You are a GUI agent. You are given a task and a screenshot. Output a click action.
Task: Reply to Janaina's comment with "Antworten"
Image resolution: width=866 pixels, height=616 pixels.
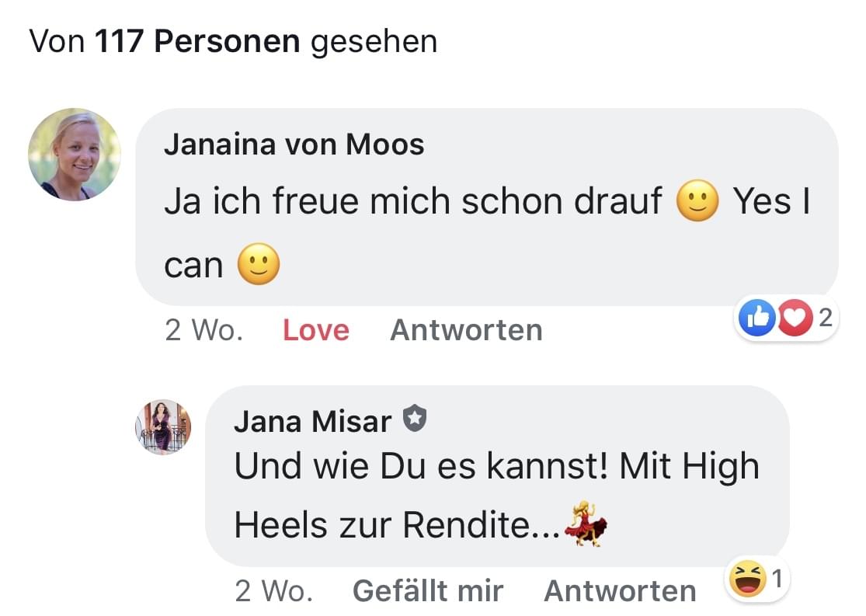tap(465, 330)
